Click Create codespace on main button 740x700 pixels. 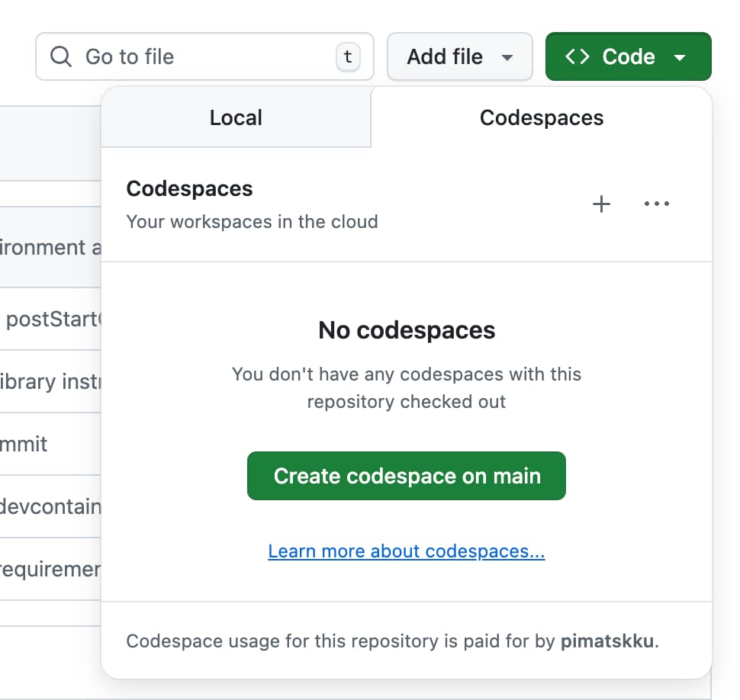(407, 476)
